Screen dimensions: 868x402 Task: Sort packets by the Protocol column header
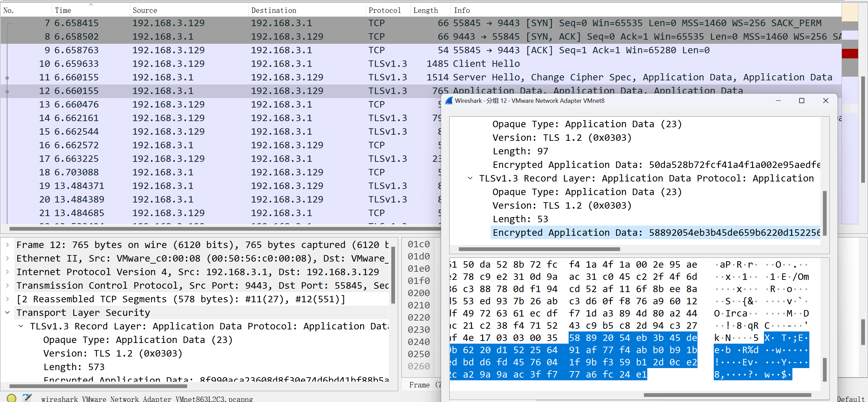pyautogui.click(x=384, y=11)
